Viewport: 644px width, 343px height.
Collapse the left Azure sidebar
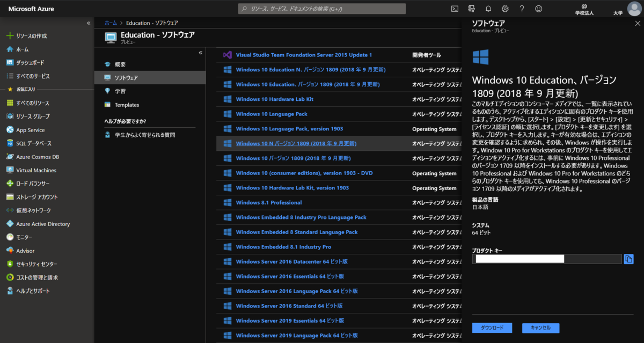click(x=89, y=23)
